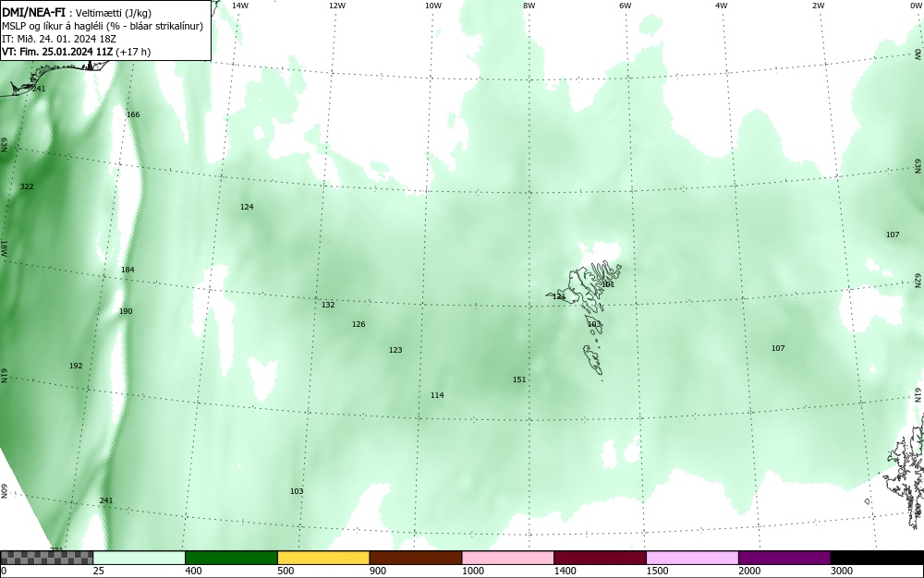The image size is (924, 578).
Task: Select the 'MSLP og líkur á hagléli' subtitle line
Action: click(x=103, y=26)
